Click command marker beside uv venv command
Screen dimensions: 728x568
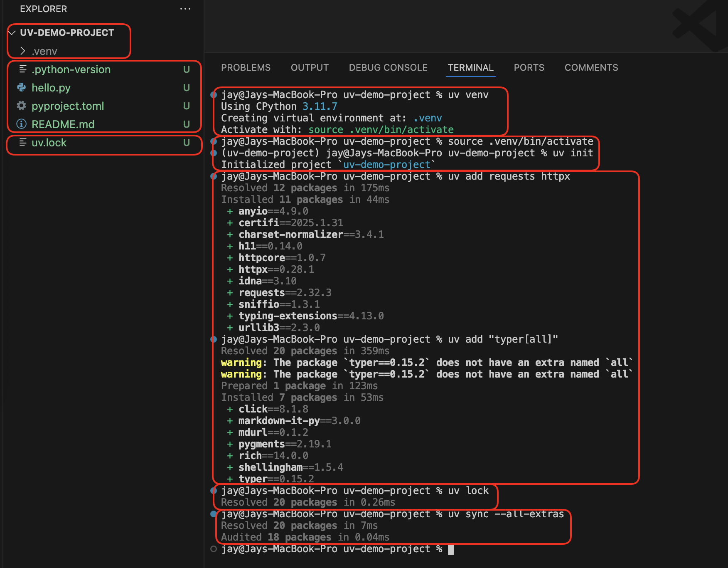(x=214, y=95)
